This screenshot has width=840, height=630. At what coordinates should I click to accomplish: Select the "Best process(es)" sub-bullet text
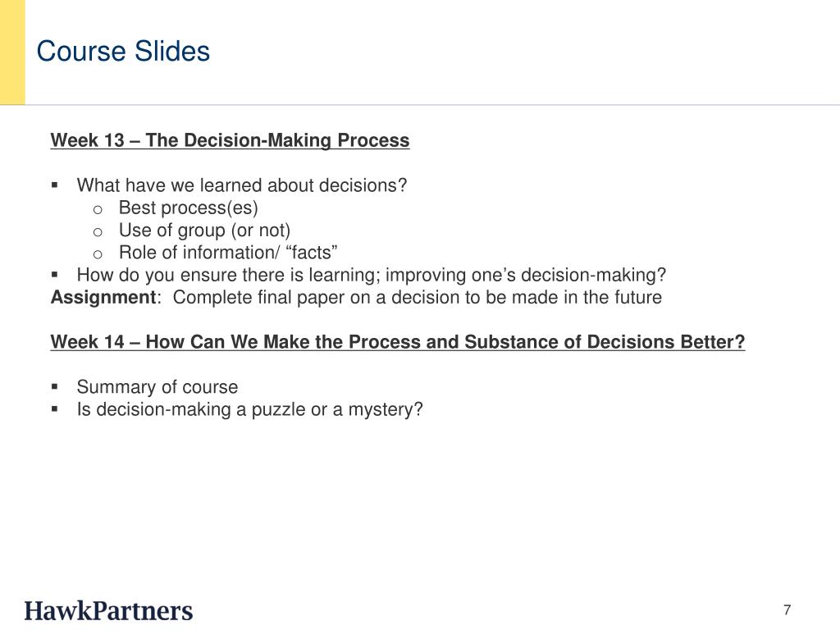tap(188, 208)
